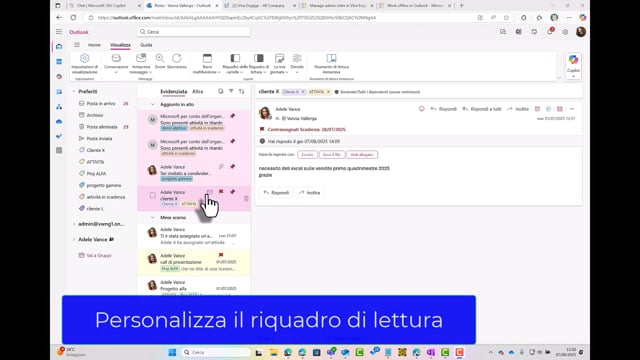
Task: Open Riquadro delle cartelle dropdown
Action: (235, 64)
